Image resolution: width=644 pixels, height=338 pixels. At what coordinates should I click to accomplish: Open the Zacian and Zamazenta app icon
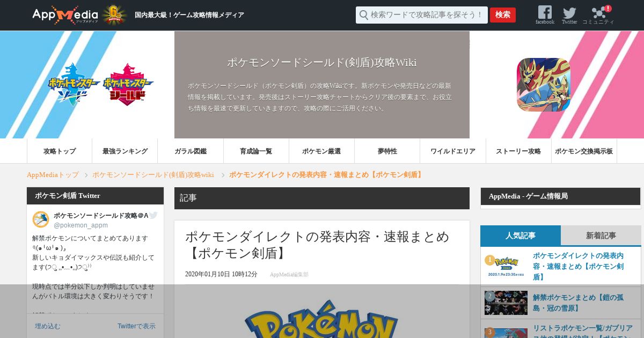coord(544,85)
